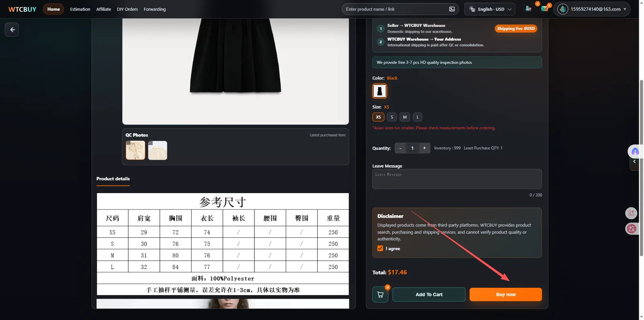Increase quantity with the plus button
This screenshot has width=644, height=320.
pyautogui.click(x=424, y=148)
